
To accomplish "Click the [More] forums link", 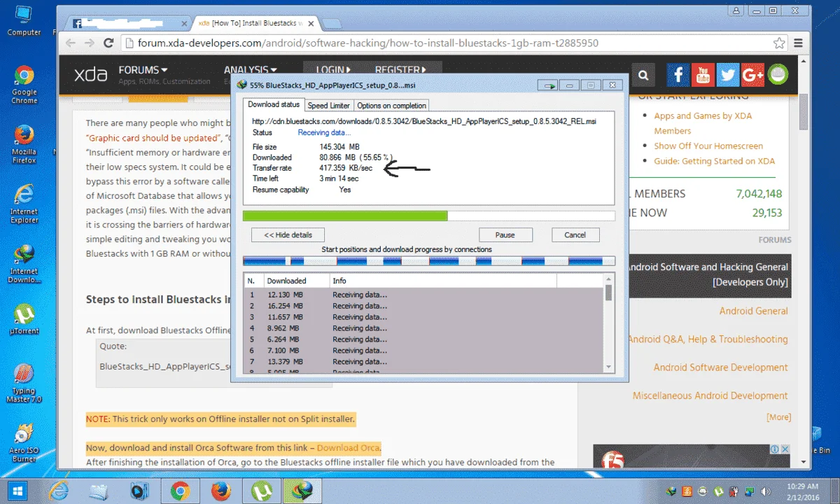I will pyautogui.click(x=778, y=417).
